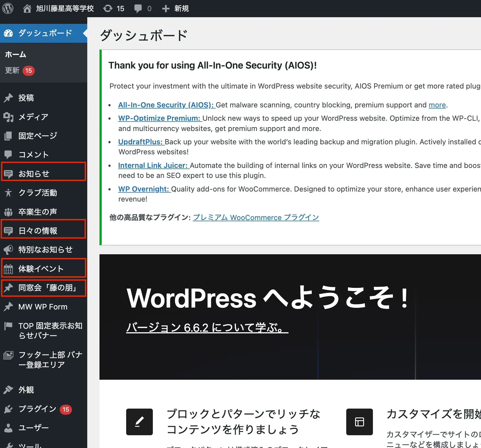Click the flag icon beside TOP 固定表示お知らせバナー
The width and height of the screenshot is (481, 448).
coord(8,326)
